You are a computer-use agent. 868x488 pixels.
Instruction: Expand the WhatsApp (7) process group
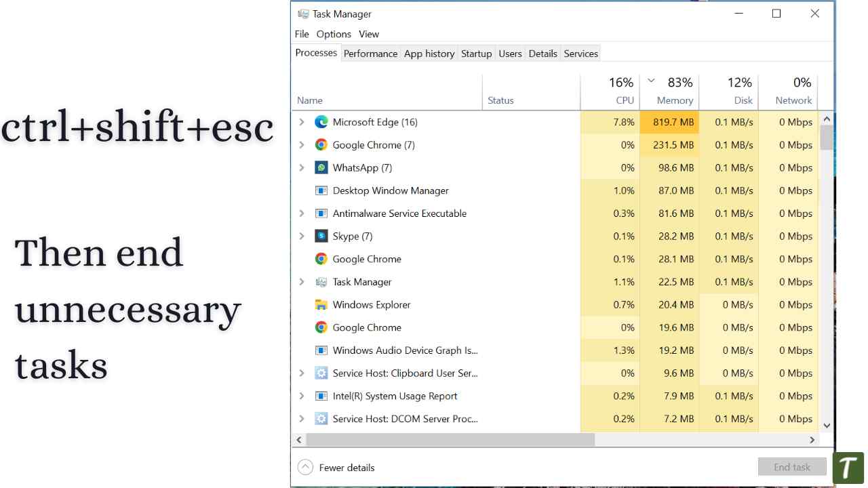pos(302,167)
